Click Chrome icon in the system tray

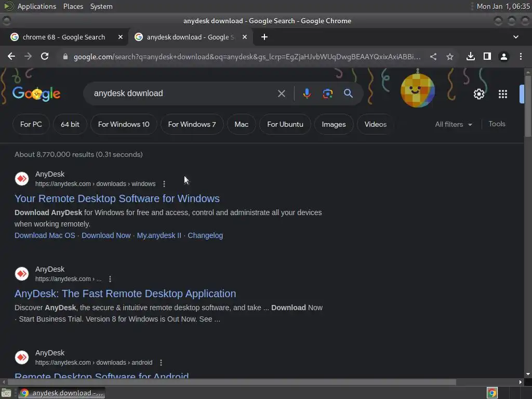[x=492, y=393]
